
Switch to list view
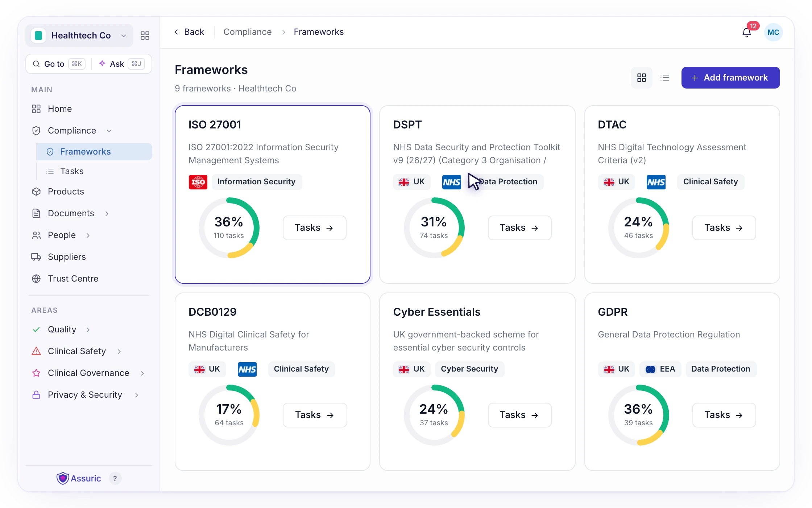[x=665, y=78]
